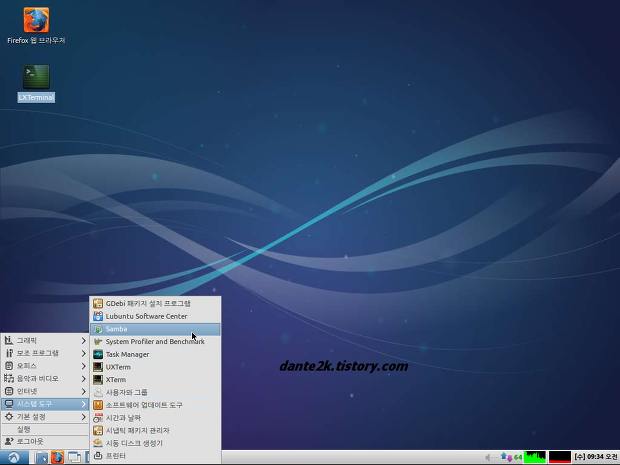Click the 시스템 도구 monitor icon
The height and width of the screenshot is (465, 620).
(9, 404)
